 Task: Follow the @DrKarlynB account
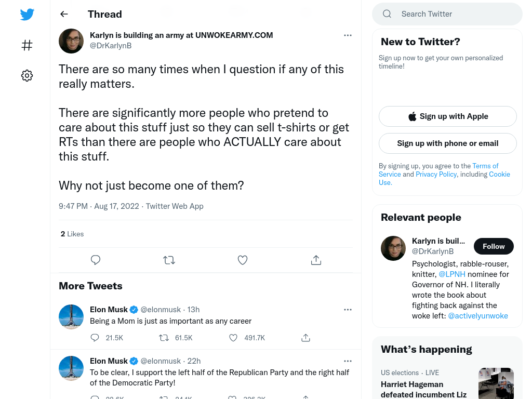(494, 246)
